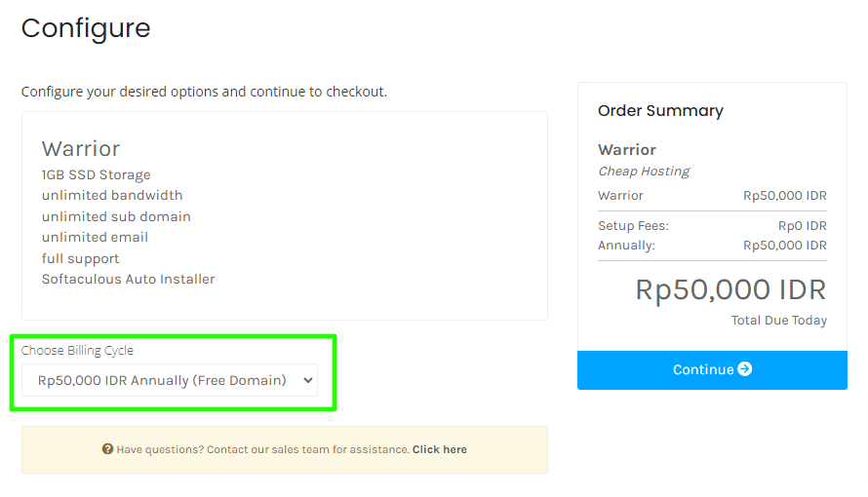Click the large Rp50,000 IDR total amount
This screenshot has height=497, width=868.
730,289
